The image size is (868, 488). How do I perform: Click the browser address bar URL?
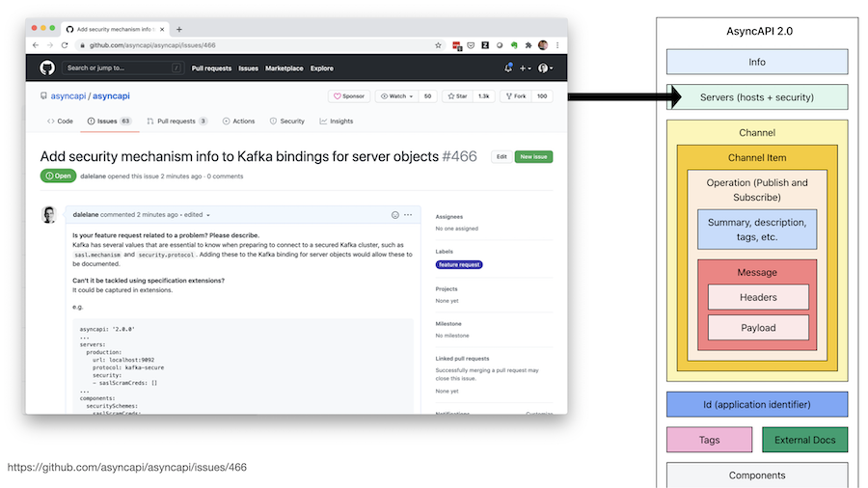(152, 45)
